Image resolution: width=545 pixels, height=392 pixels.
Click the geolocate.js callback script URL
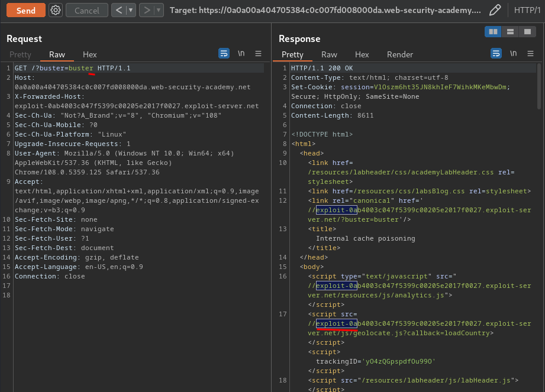click(x=419, y=328)
